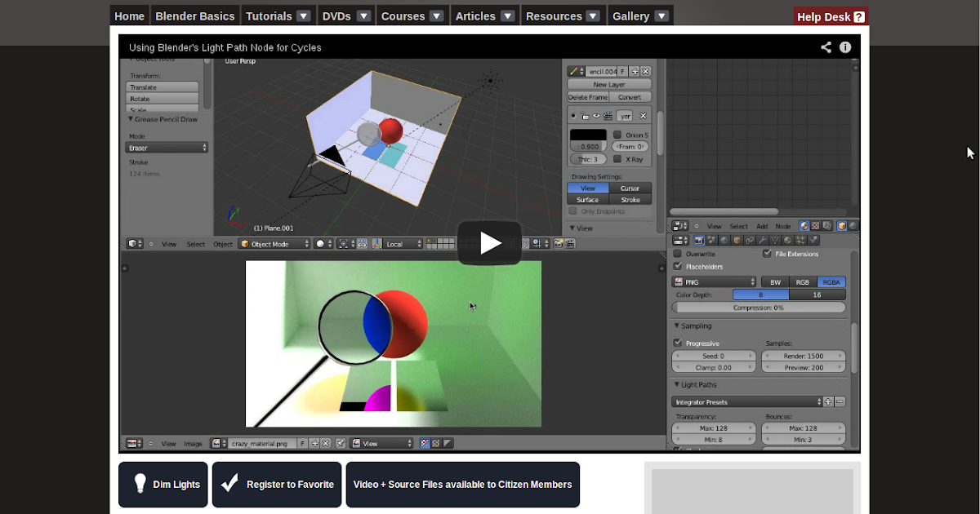Viewport: 980px width, 514px height.
Task: Open the PNG file format dropdown
Action: [x=714, y=281]
